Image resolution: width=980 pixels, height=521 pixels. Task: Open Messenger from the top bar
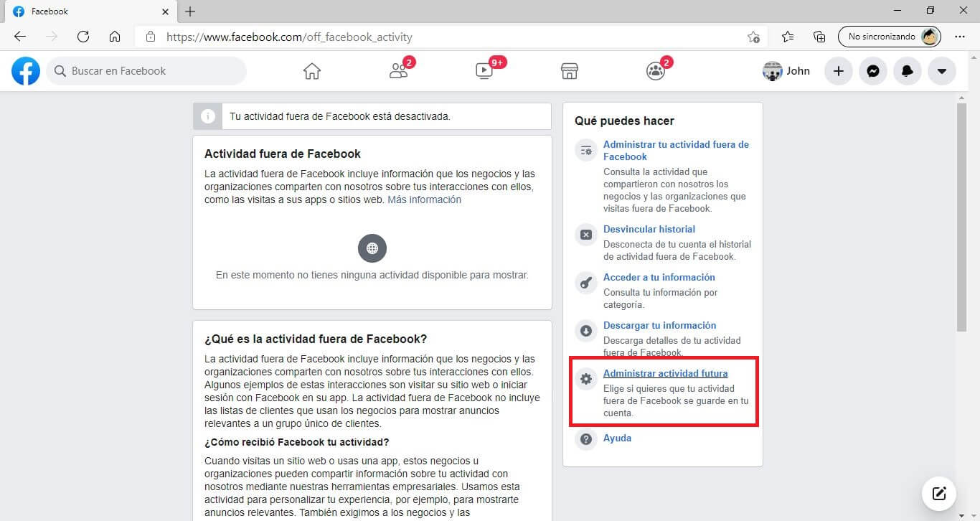(x=873, y=71)
